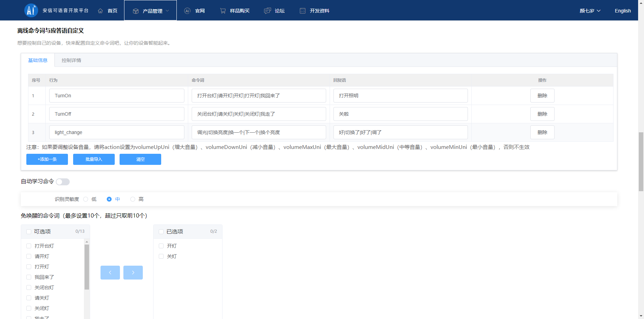
Task: Check the 已选项 select-all checkbox
Action: click(161, 232)
